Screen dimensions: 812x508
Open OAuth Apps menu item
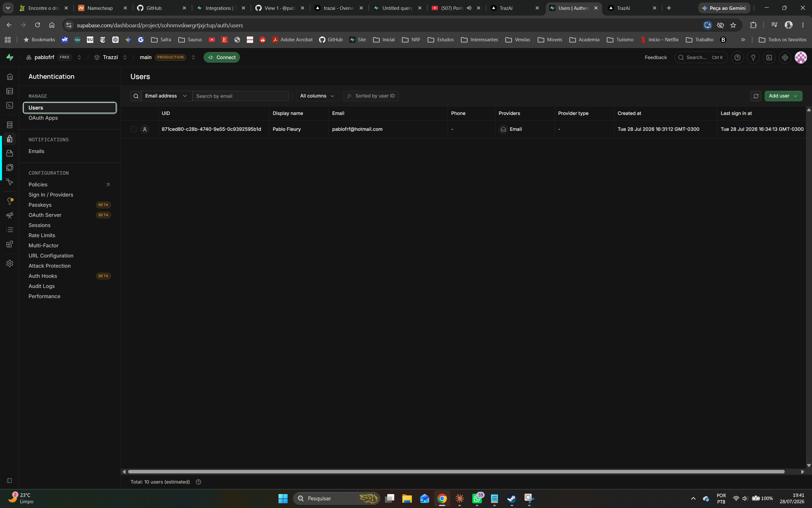tap(43, 118)
